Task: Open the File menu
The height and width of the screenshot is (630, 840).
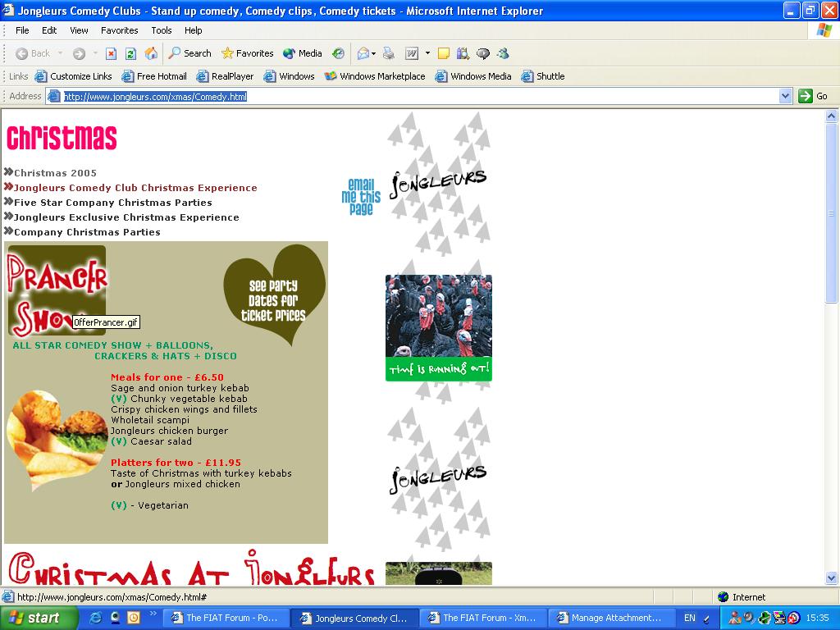Action: 22,30
